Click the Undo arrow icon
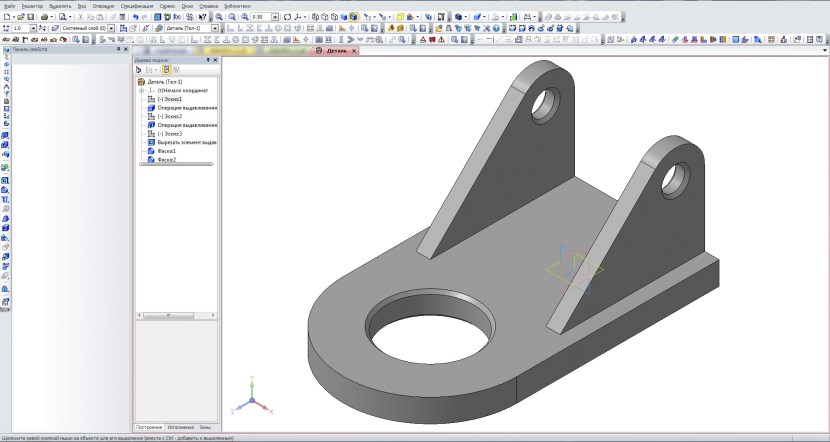The image size is (830, 442). click(x=134, y=17)
